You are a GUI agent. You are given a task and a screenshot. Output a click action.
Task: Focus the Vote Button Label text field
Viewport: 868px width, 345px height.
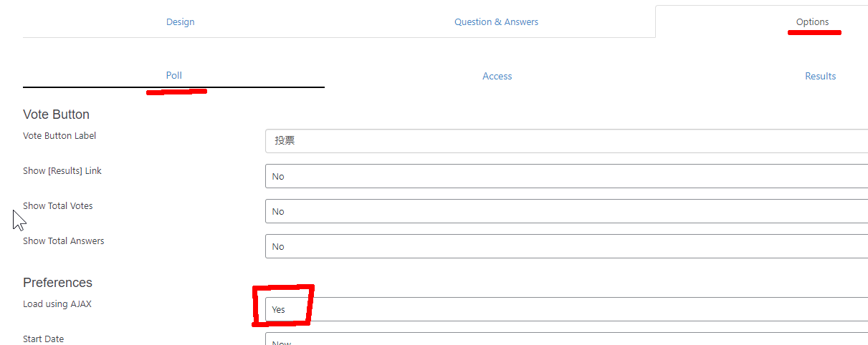coord(566,141)
